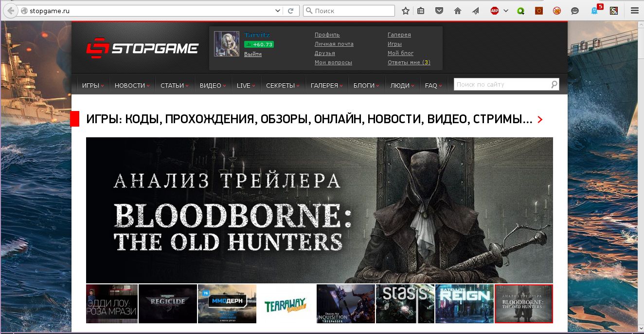This screenshot has height=334, width=644.
Task: Click the Выйти logout link
Action: 253,54
